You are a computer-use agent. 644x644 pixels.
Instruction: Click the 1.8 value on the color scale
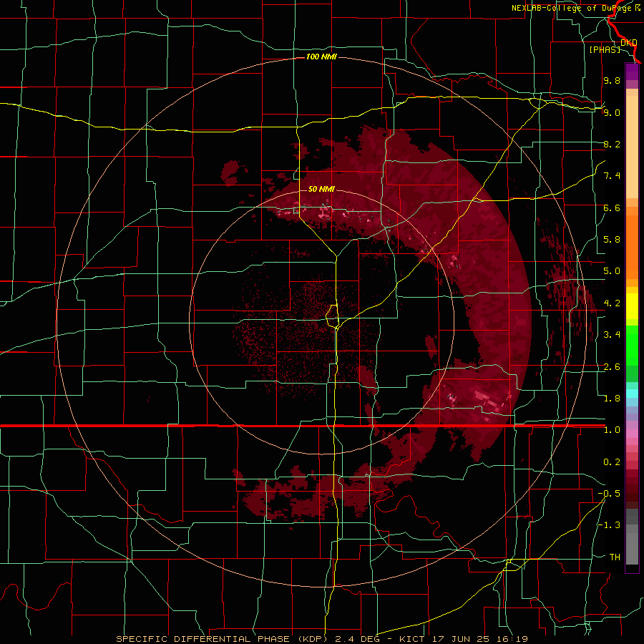[612, 399]
